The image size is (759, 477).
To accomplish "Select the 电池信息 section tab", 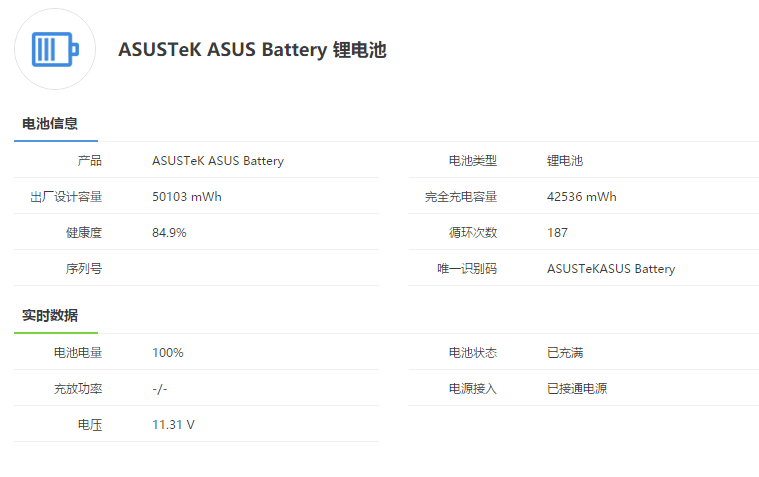I will tap(50, 124).
